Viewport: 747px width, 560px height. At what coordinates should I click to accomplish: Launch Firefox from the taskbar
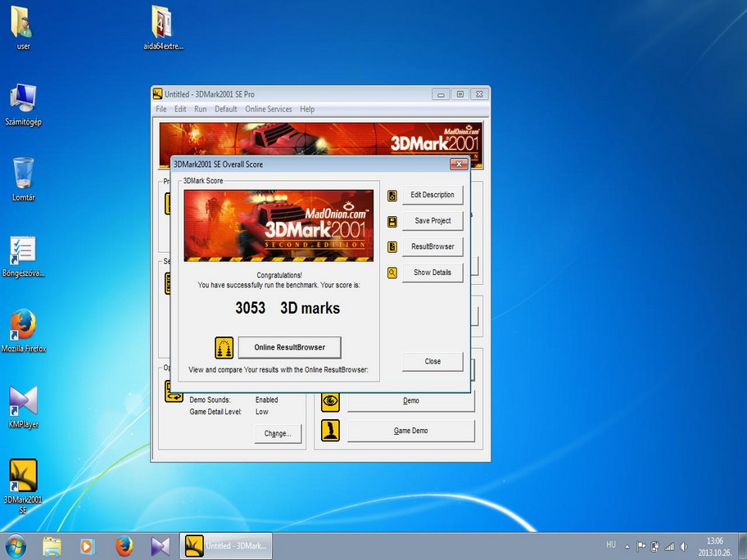[124, 546]
